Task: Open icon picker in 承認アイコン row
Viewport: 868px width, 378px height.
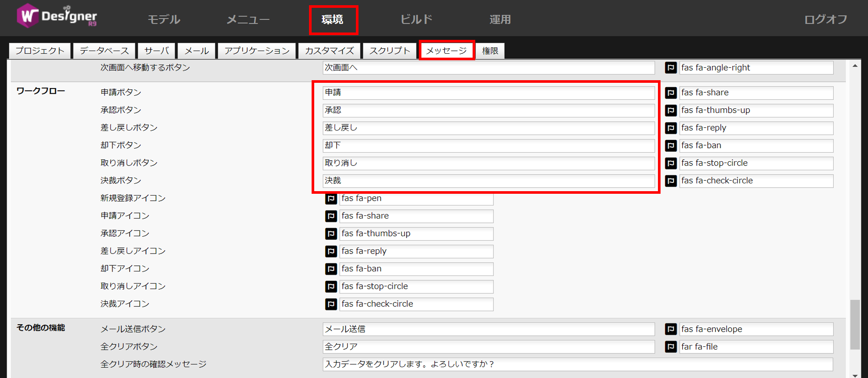Action: pos(331,234)
